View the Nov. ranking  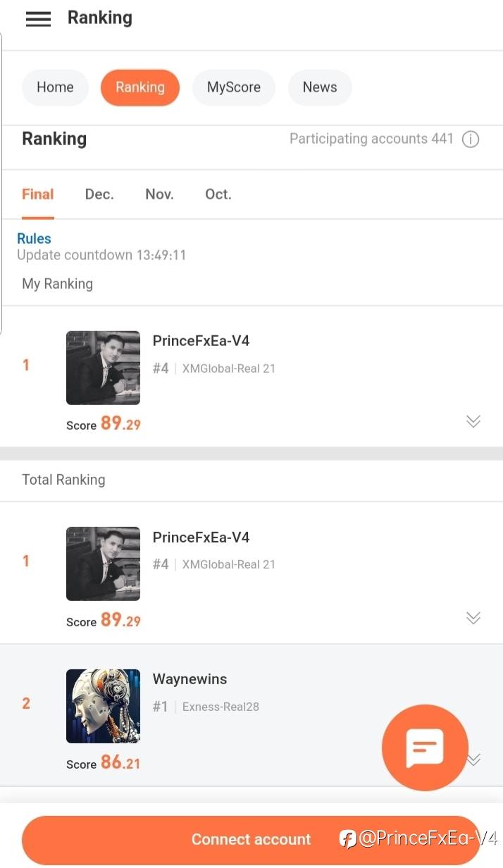click(x=159, y=194)
